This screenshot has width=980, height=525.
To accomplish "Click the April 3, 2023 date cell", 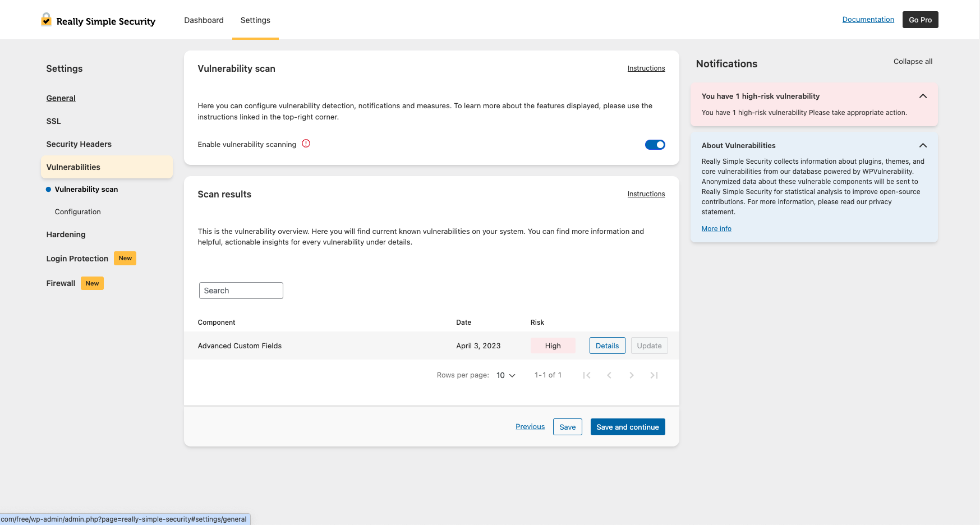I will click(x=478, y=346).
